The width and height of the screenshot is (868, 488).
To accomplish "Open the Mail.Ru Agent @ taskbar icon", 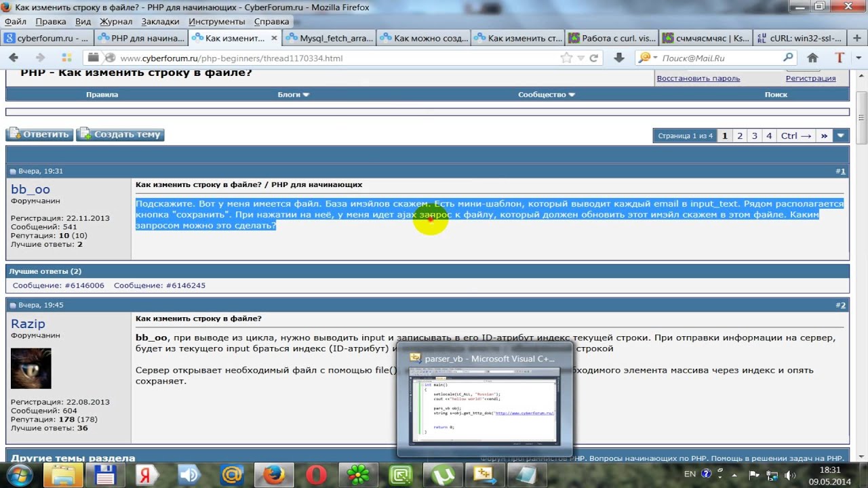I will pos(232,474).
